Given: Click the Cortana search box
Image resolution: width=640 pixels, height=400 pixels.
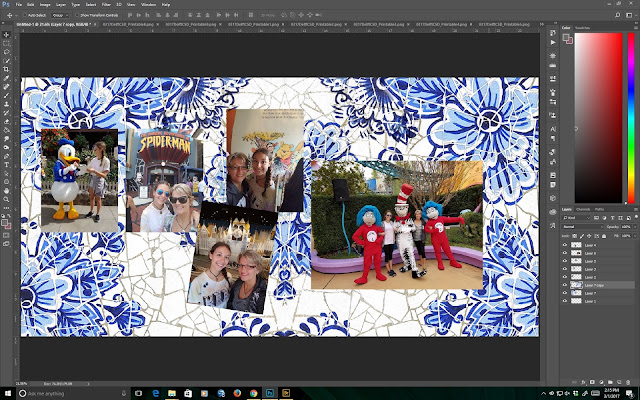Looking at the screenshot, I should pos(74,393).
